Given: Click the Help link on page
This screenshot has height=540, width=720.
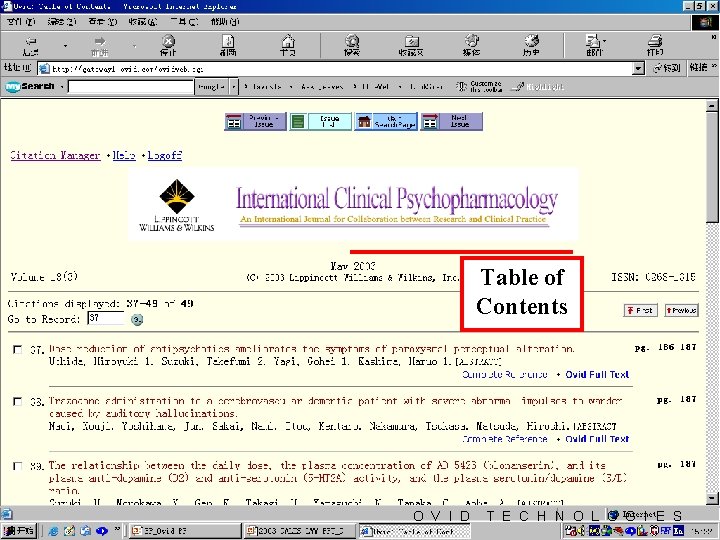Looking at the screenshot, I should [x=124, y=155].
